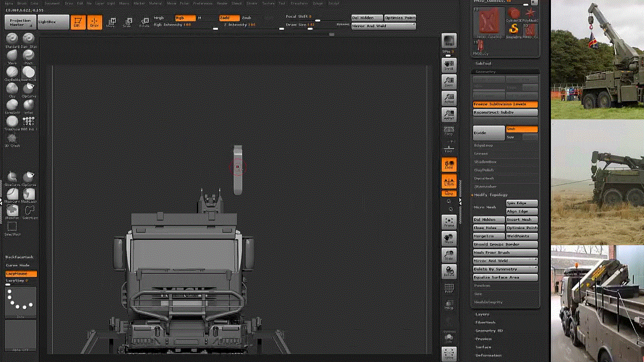The width and height of the screenshot is (644, 362).
Task: Open the IMM Ind. brush
Action: click(x=29, y=123)
